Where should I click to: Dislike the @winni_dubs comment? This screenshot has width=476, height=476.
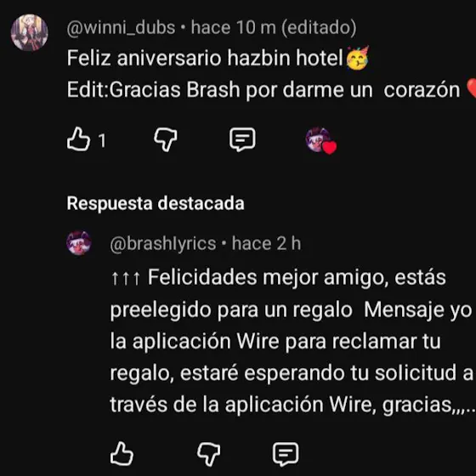click(x=166, y=140)
